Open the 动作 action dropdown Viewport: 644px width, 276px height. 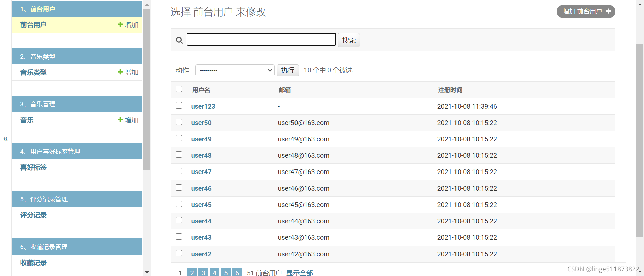click(x=235, y=70)
